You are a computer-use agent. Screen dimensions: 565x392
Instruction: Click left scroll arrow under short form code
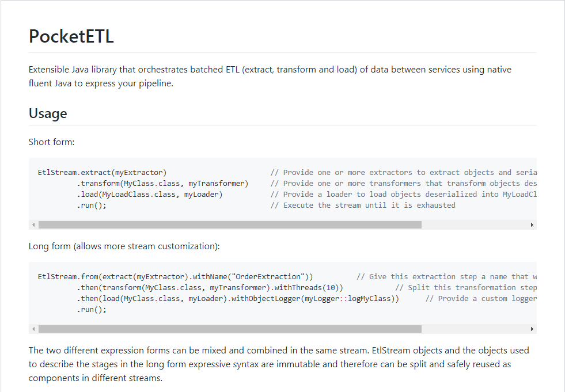click(33, 225)
